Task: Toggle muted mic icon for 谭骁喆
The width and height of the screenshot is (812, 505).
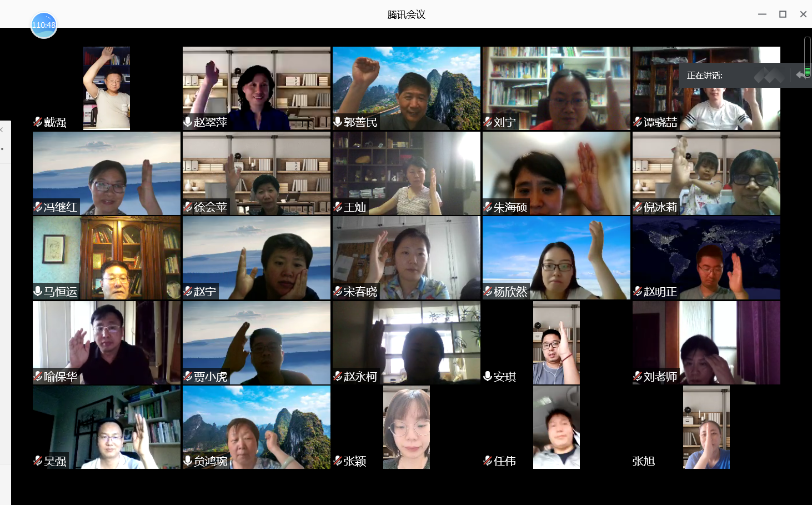Action: pyautogui.click(x=638, y=122)
